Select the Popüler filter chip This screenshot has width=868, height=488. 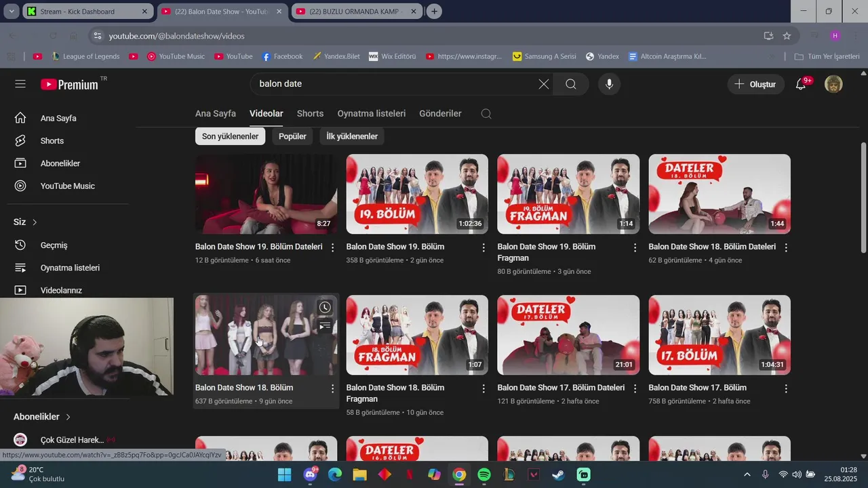click(292, 136)
